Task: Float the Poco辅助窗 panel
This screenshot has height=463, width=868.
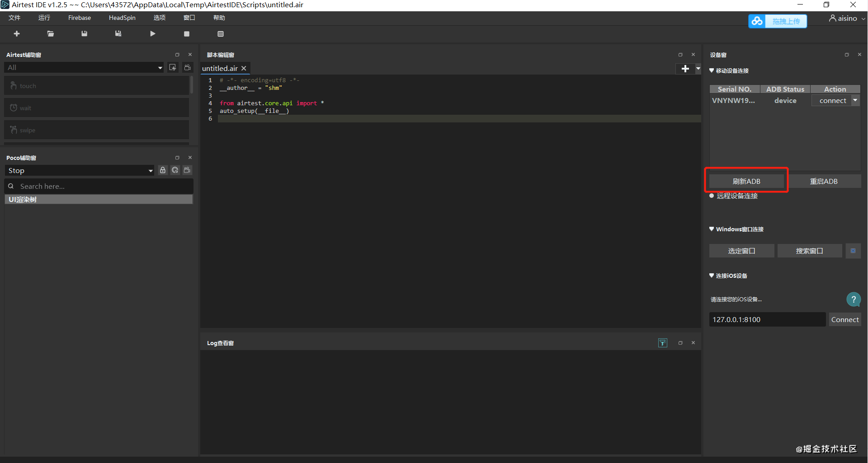Action: coord(177,158)
